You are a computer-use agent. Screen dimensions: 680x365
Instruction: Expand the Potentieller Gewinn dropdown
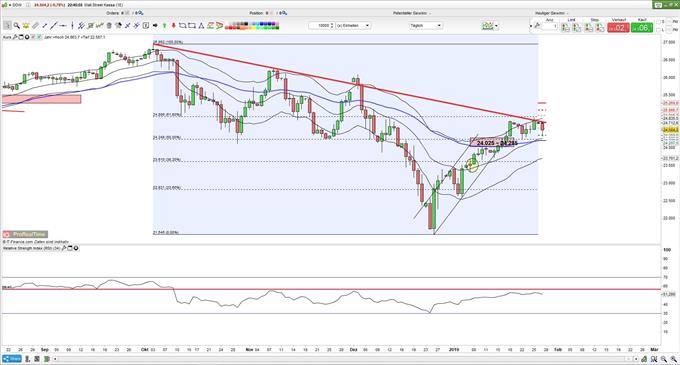click(430, 13)
